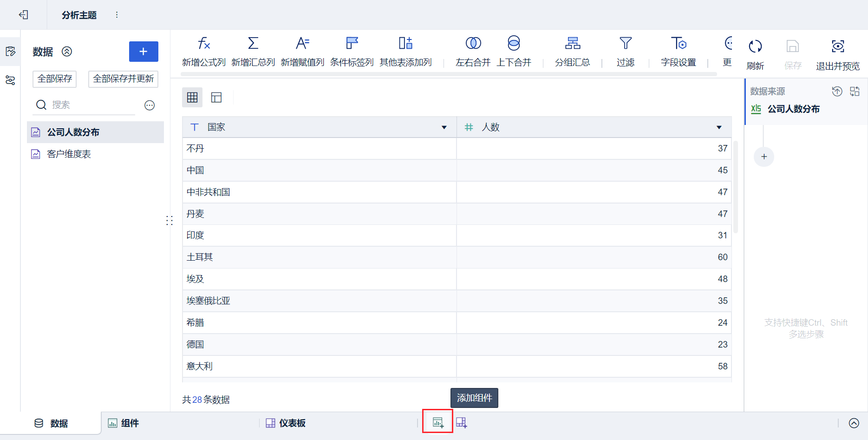Click the blue plus button to add data
Image resolution: width=868 pixels, height=440 pixels.
(x=144, y=52)
